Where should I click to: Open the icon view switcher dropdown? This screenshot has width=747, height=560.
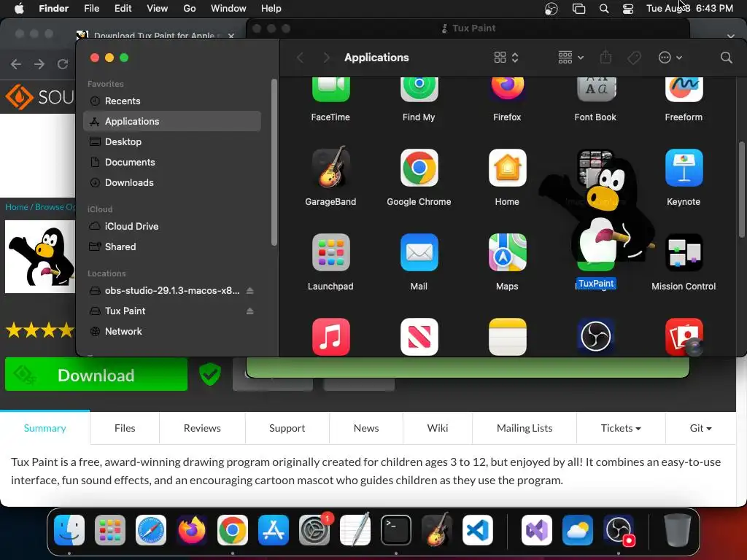[506, 58]
